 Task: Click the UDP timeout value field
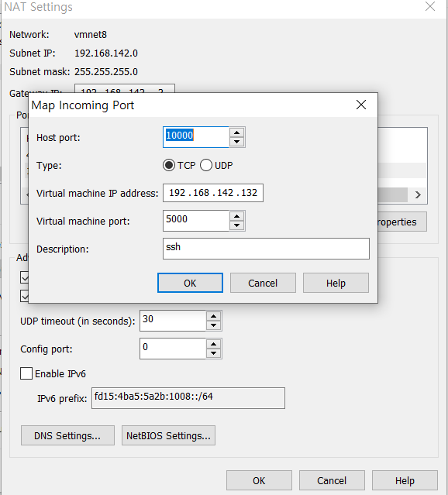tap(173, 321)
